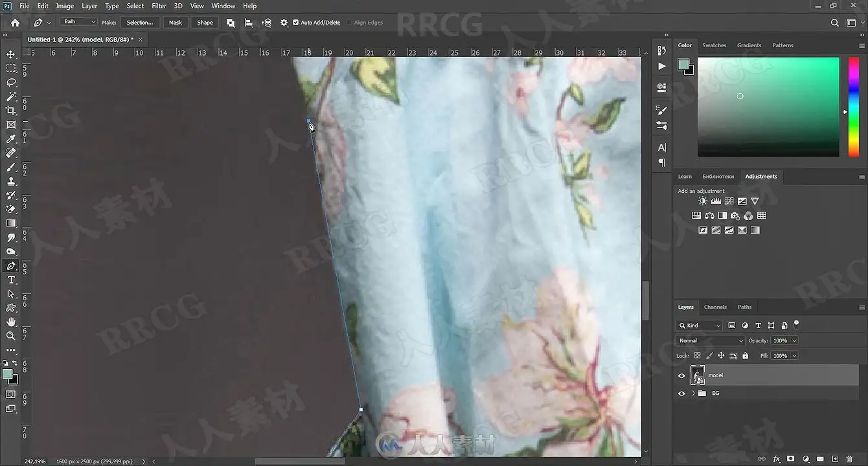
Task: Hide the BG group eye icon
Action: tap(681, 394)
